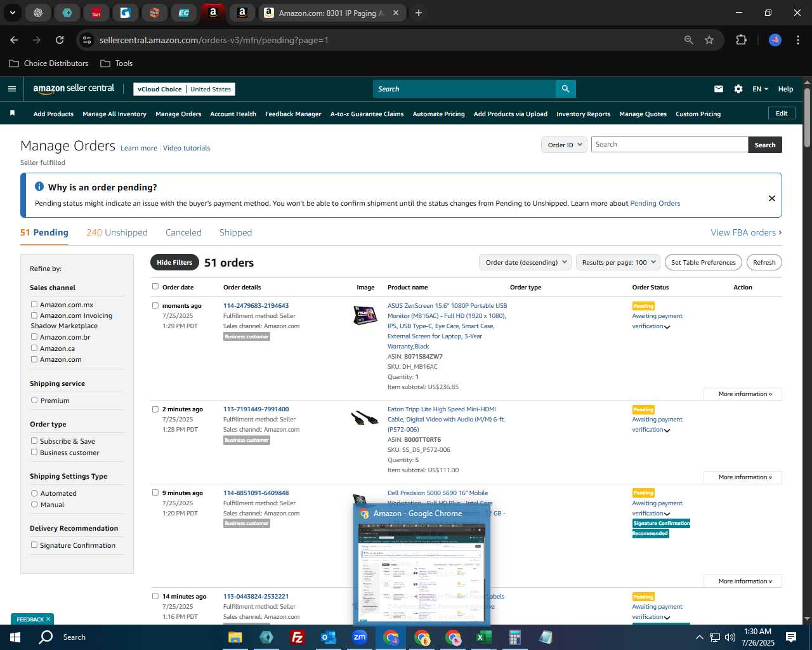
Task: Open the Results per page dropdown
Action: 619,262
